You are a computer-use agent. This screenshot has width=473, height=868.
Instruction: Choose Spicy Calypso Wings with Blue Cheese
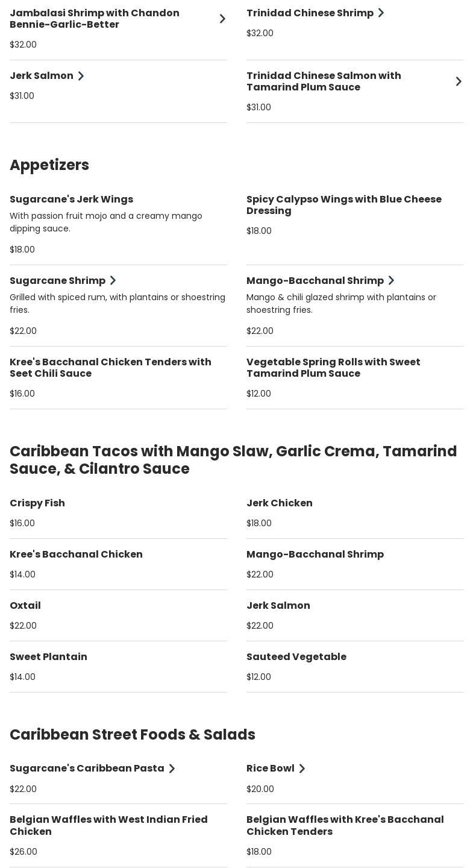coord(343,205)
